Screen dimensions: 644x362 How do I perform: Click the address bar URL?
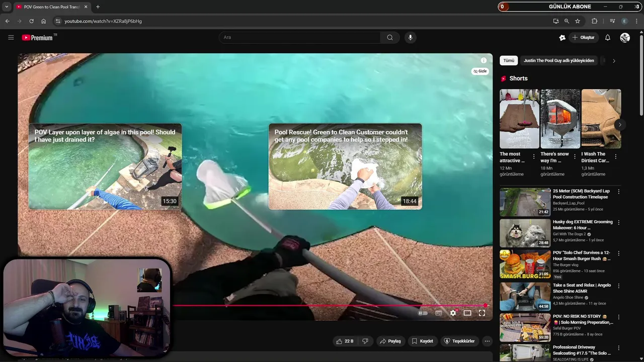103,21
